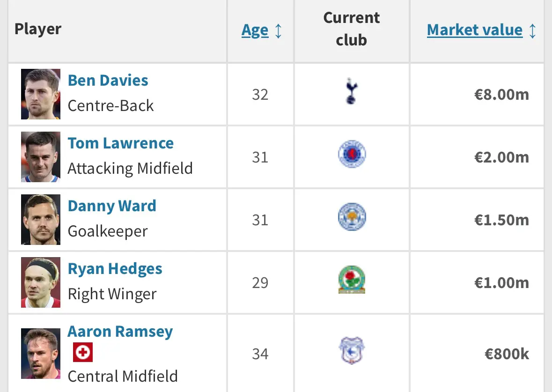Open Danny Ward player profile

pyautogui.click(x=112, y=206)
